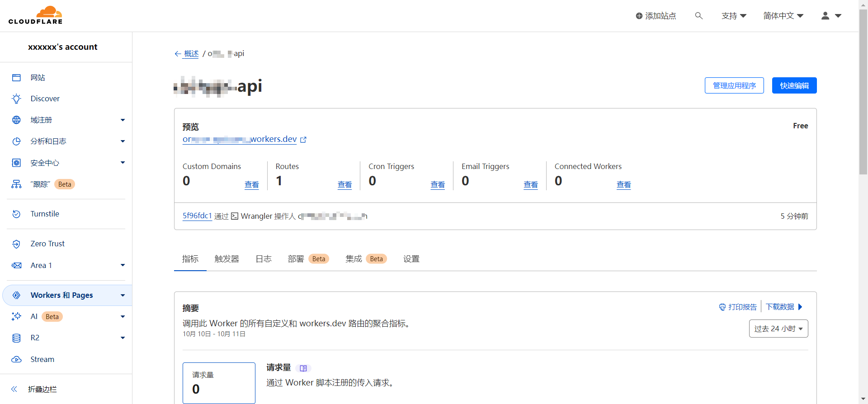Open the 请求量 documentation book icon
868x404 pixels.
click(303, 368)
